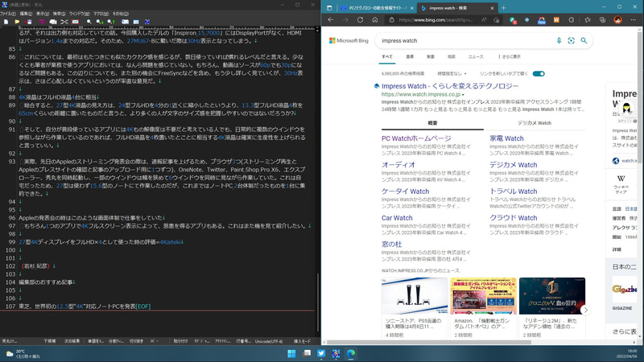Save document with the floppy disk icon
The image size is (644, 362).
(28, 22)
